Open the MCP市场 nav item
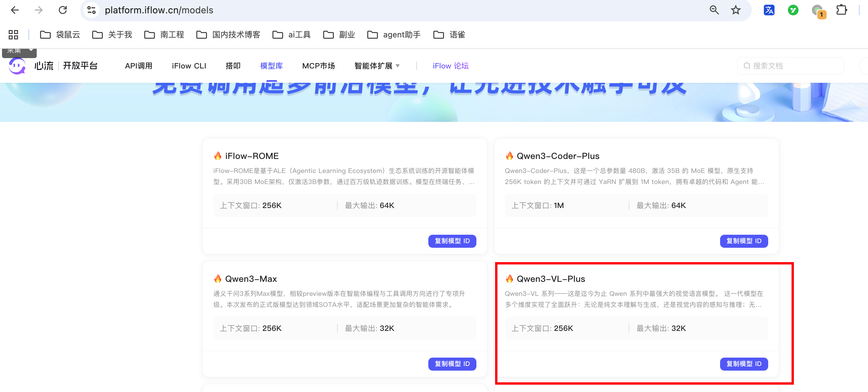This screenshot has width=868, height=392. tap(318, 66)
